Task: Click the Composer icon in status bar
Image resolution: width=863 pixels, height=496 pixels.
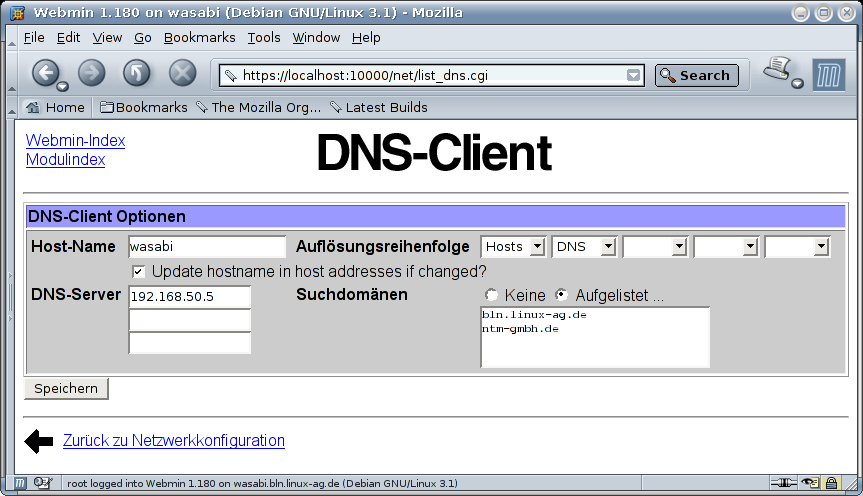Action: [x=42, y=483]
